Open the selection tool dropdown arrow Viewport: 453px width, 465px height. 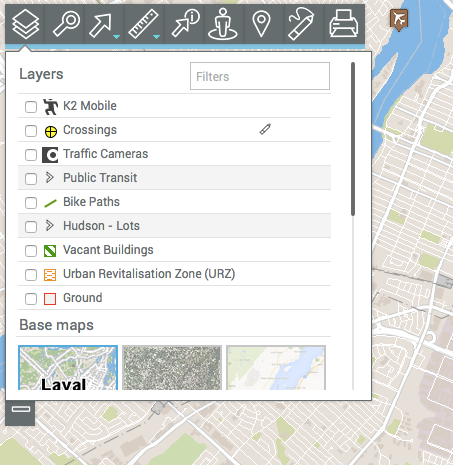(x=116, y=37)
